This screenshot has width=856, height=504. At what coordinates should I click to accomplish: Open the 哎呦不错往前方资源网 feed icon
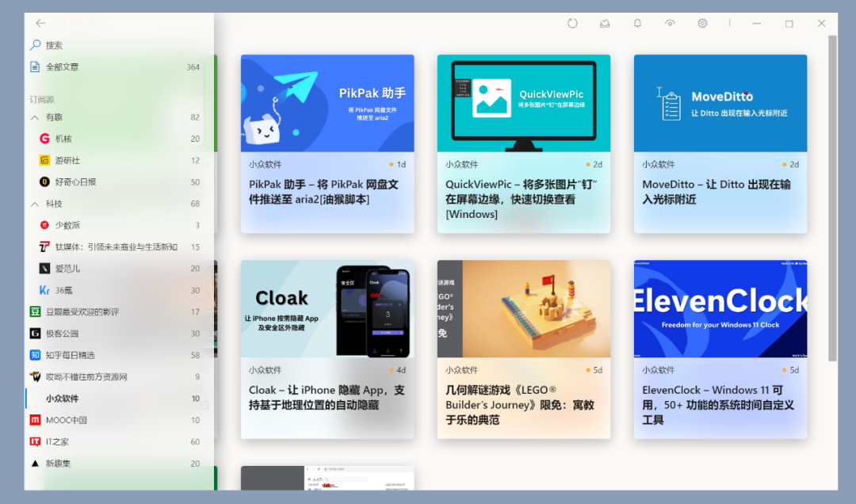35,376
